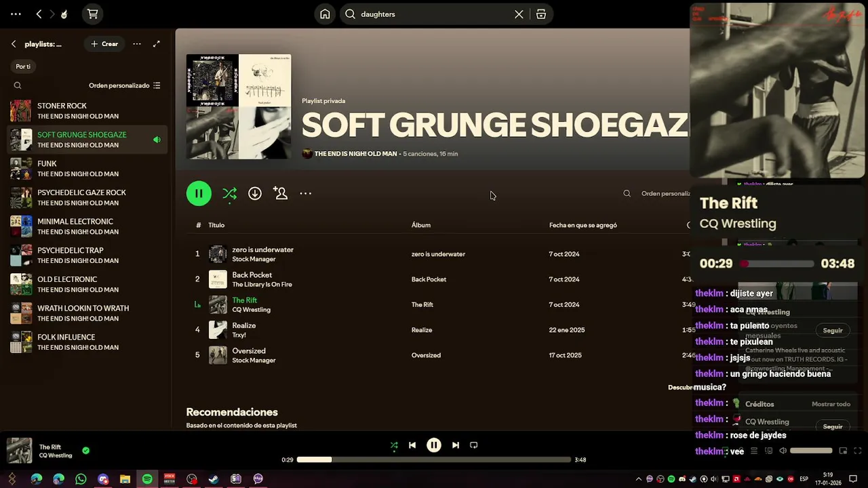Open the Browse icon next to the search box
Viewport: 868px width, 488px height.
(x=540, y=14)
